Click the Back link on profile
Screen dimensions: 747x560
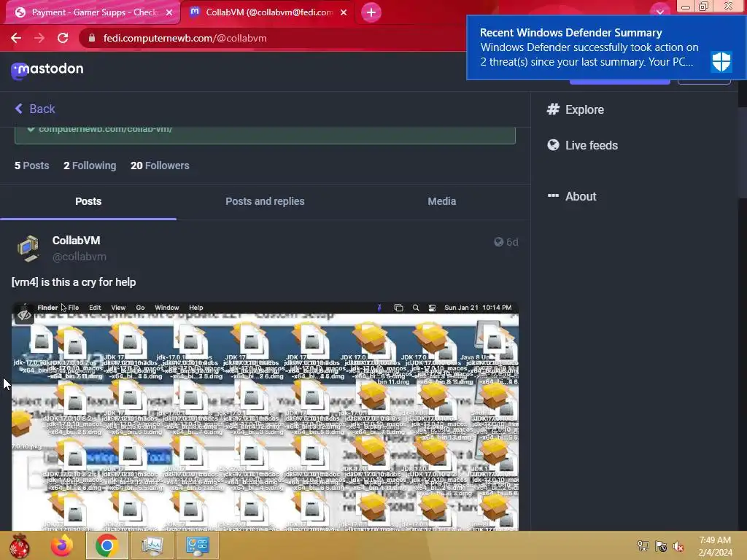click(x=35, y=109)
